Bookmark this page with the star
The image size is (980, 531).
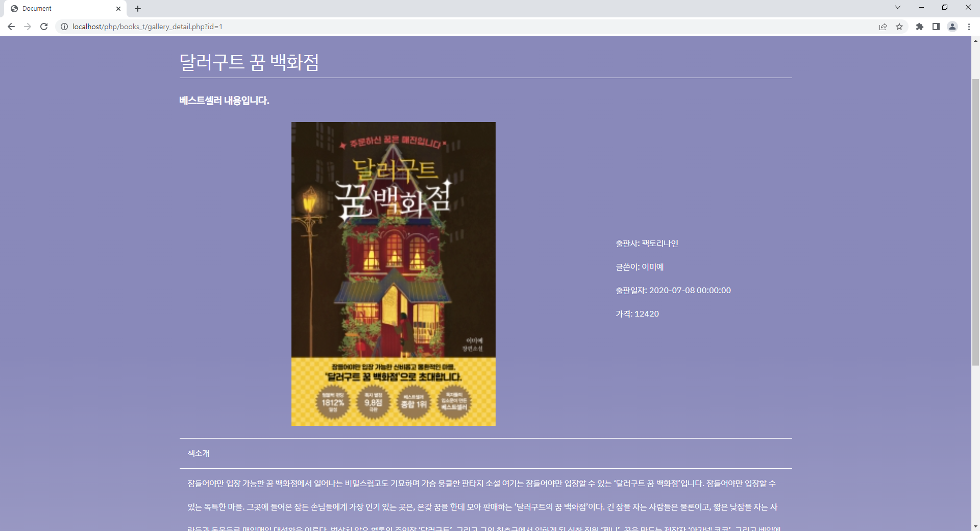point(899,27)
